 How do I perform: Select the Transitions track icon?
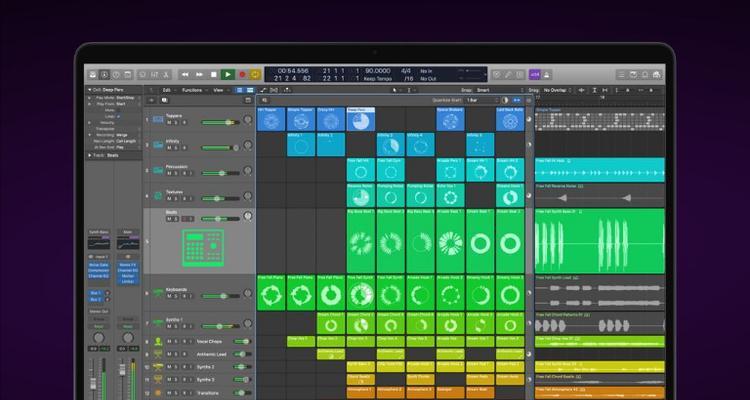click(158, 392)
